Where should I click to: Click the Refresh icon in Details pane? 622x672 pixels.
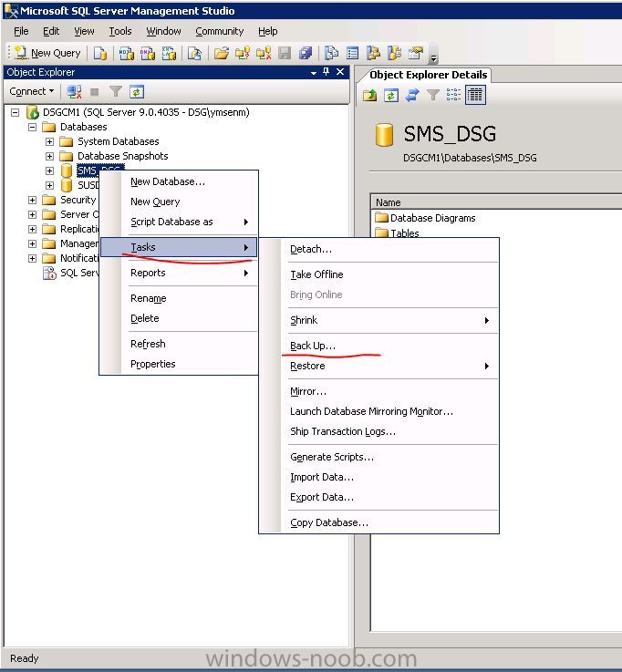[x=391, y=95]
